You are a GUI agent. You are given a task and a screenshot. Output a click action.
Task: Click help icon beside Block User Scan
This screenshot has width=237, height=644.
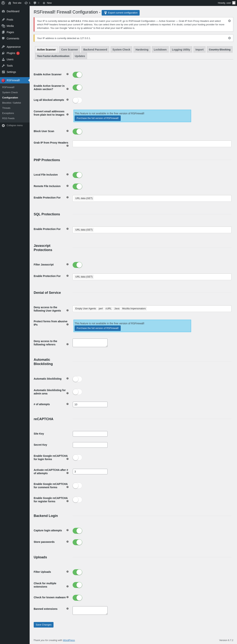pos(67,131)
